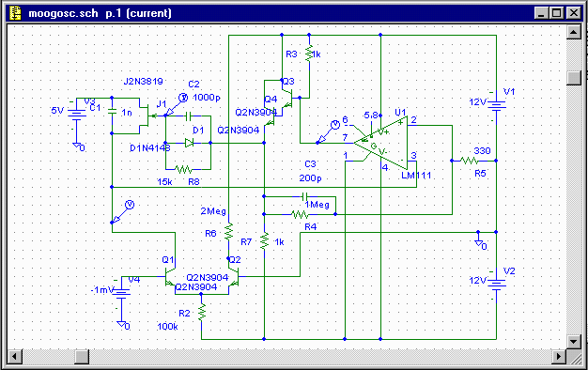Image resolution: width=588 pixels, height=370 pixels.
Task: Select the R5 330 resistor symbol
Action: (x=470, y=161)
